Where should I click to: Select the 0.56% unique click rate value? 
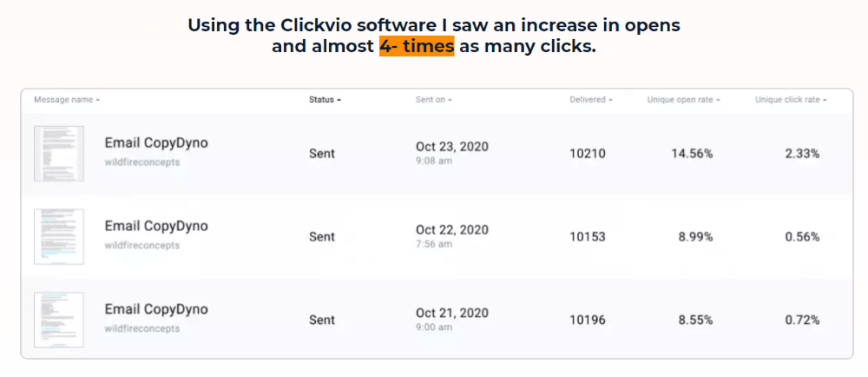tap(802, 237)
